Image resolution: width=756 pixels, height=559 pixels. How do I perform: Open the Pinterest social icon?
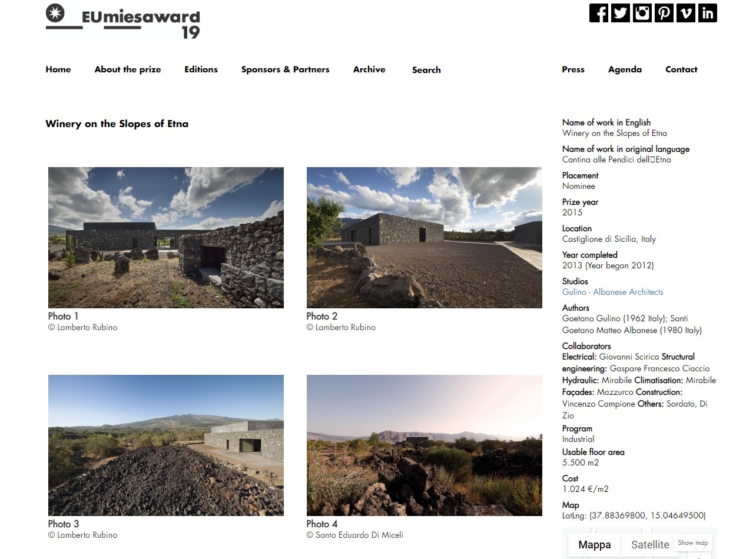(x=664, y=13)
